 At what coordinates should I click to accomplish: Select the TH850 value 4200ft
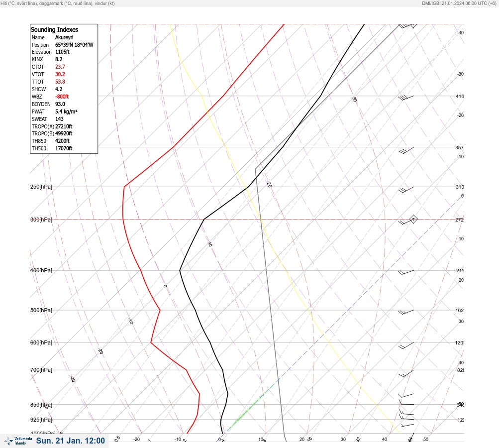coord(62,141)
